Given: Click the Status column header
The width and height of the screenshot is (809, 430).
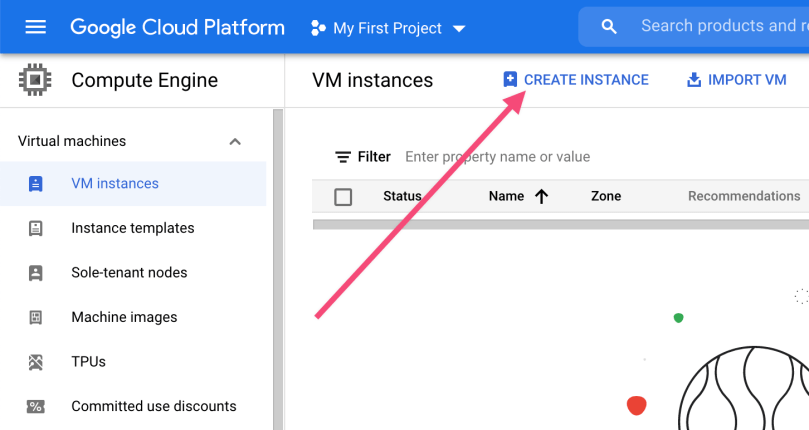Looking at the screenshot, I should click(x=402, y=196).
